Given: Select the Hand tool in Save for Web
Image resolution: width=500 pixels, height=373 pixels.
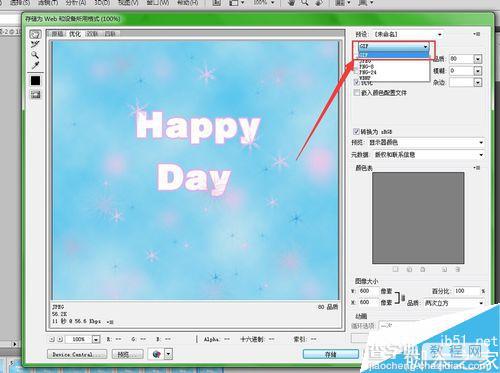Looking at the screenshot, I should [35, 34].
